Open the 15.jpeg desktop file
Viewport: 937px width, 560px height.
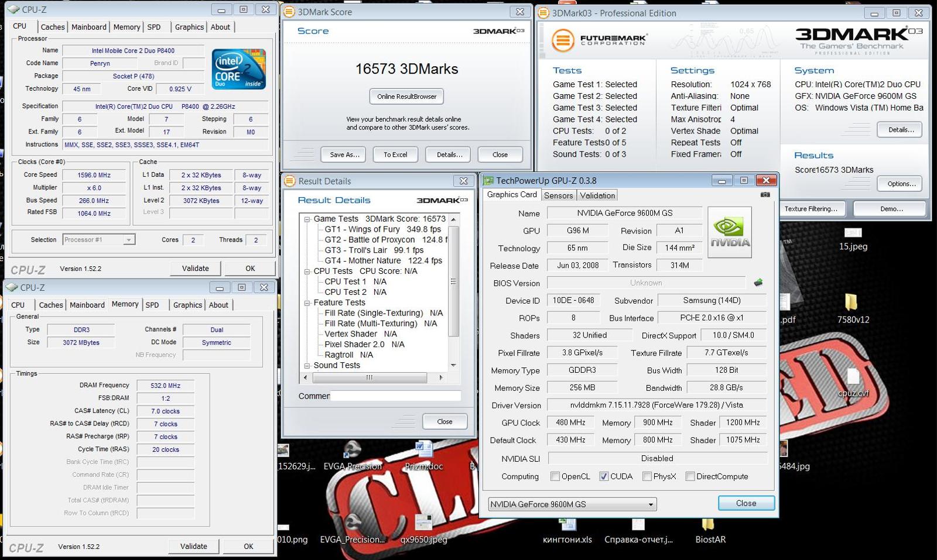coord(853,239)
